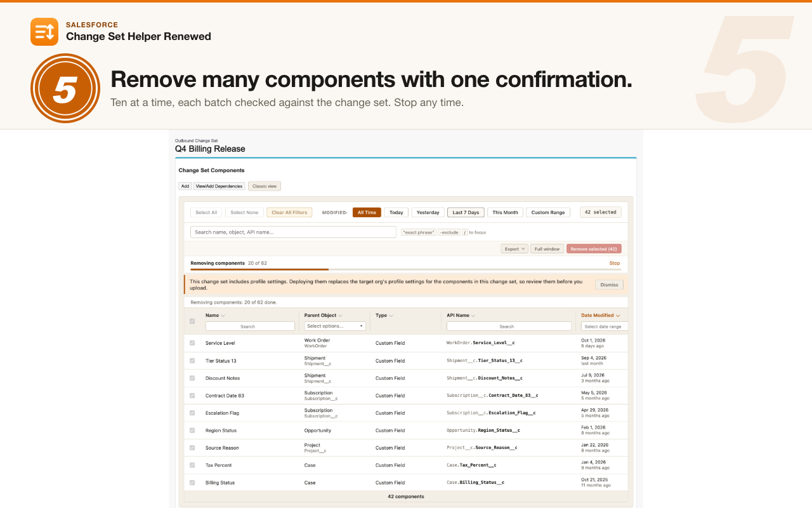Click Select All button
The width and height of the screenshot is (812, 508).
[206, 213]
